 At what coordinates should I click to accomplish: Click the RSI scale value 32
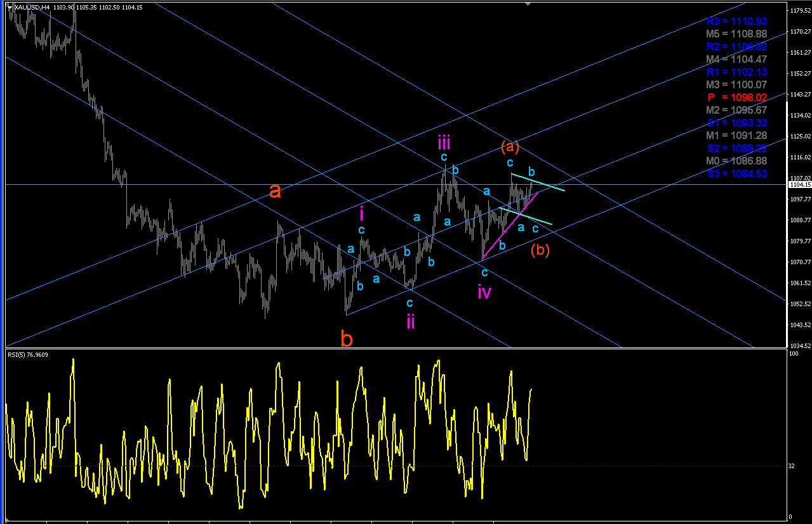pos(792,466)
